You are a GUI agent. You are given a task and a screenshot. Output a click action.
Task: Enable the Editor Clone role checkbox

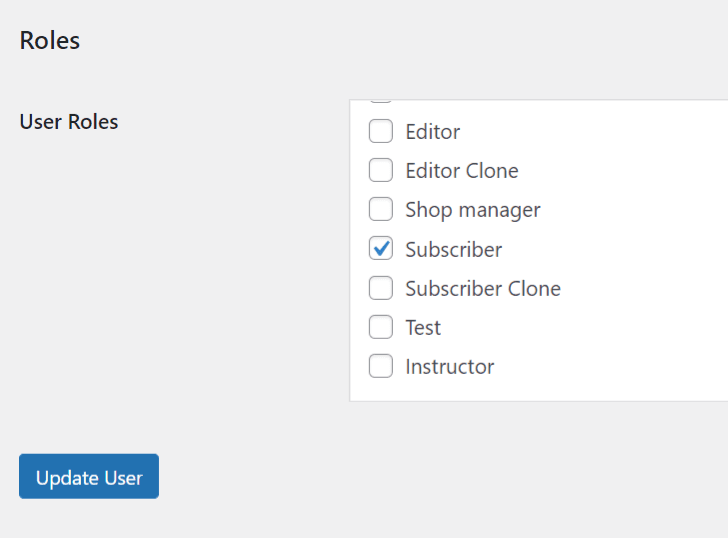pyautogui.click(x=381, y=170)
